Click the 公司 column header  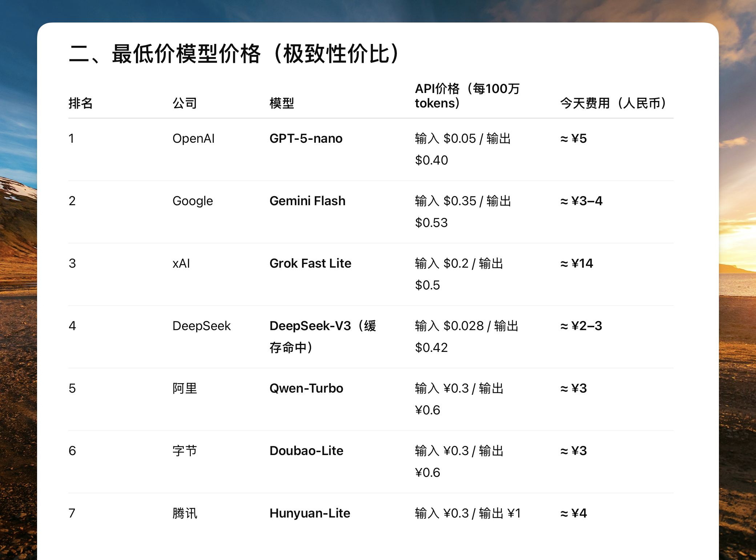point(185,104)
